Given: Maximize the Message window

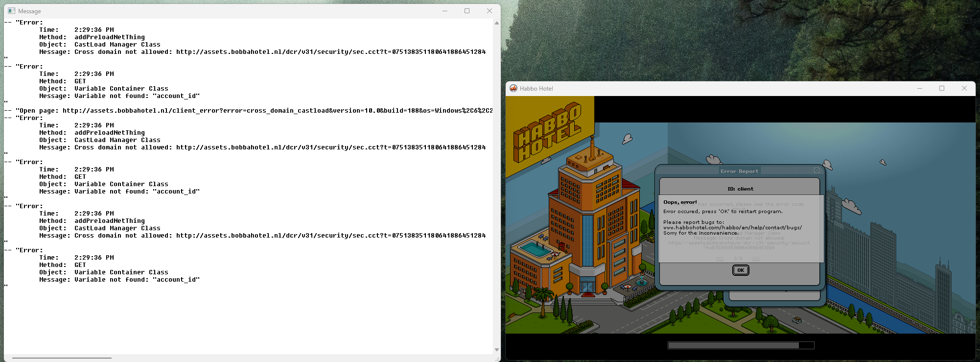Looking at the screenshot, I should [467, 11].
